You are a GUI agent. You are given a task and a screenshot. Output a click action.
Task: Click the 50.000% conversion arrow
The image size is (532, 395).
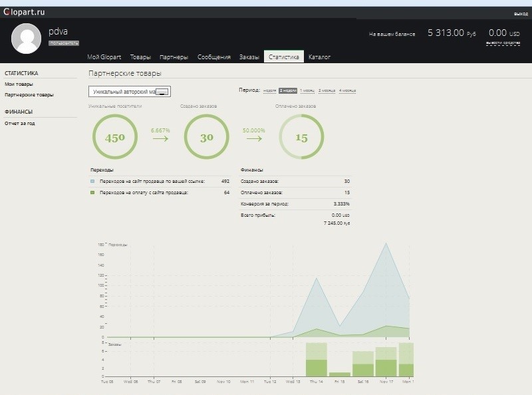point(253,139)
